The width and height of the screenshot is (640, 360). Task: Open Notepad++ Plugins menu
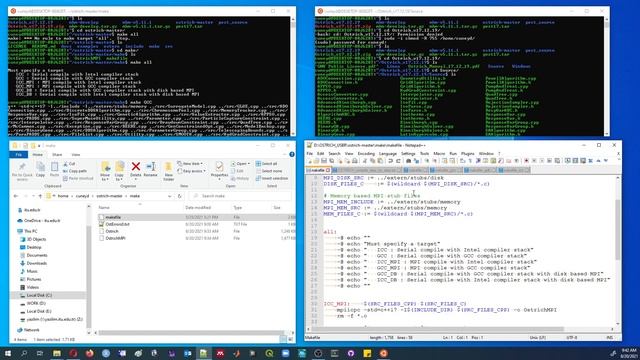point(467,153)
